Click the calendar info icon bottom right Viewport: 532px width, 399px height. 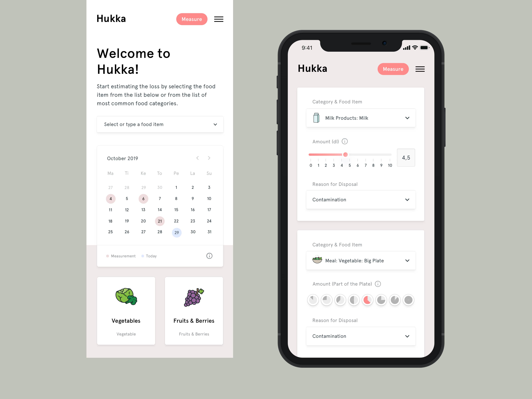pos(209,256)
